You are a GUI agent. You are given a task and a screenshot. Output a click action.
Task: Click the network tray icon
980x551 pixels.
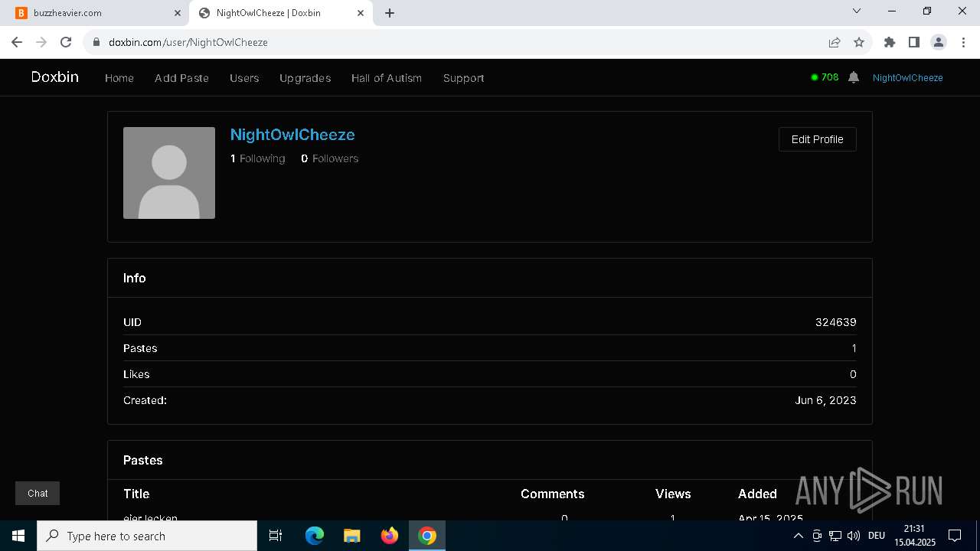pos(835,536)
